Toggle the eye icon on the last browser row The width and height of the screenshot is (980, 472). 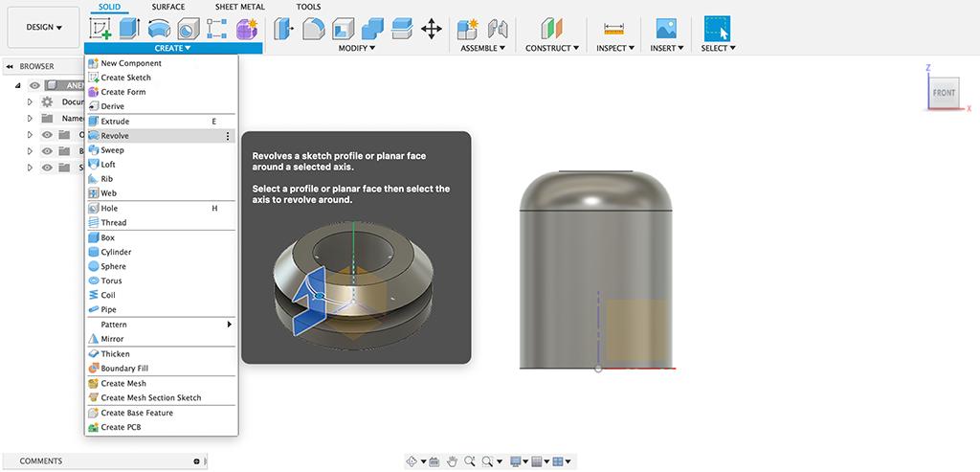pos(47,167)
